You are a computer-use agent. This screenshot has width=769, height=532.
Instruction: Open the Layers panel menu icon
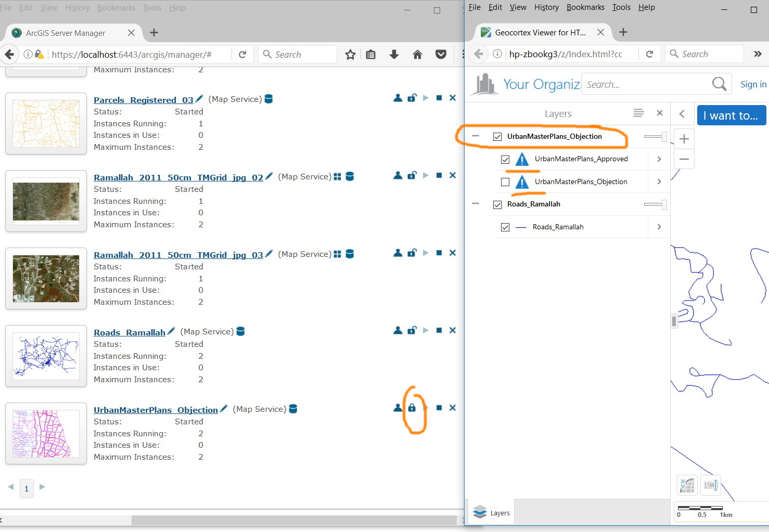tap(638, 113)
